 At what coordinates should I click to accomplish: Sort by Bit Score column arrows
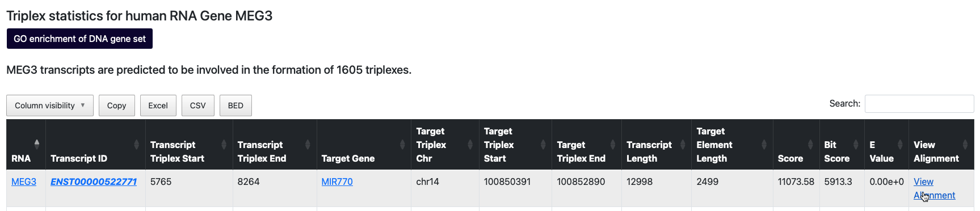tap(856, 144)
